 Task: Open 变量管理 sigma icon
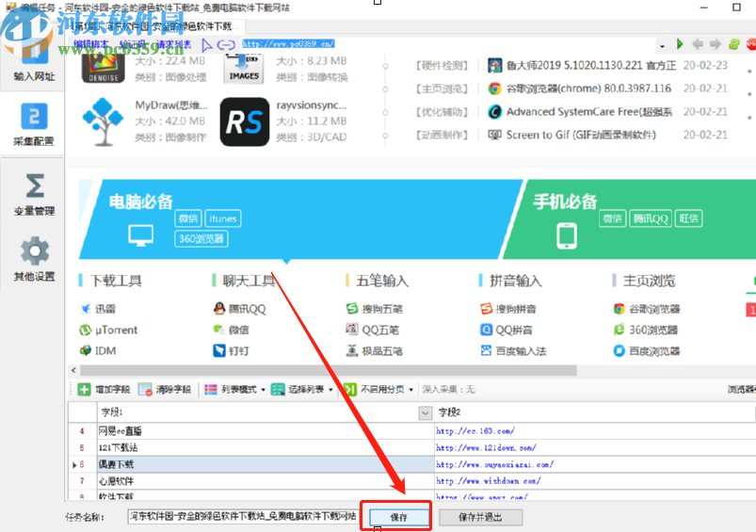point(34,185)
